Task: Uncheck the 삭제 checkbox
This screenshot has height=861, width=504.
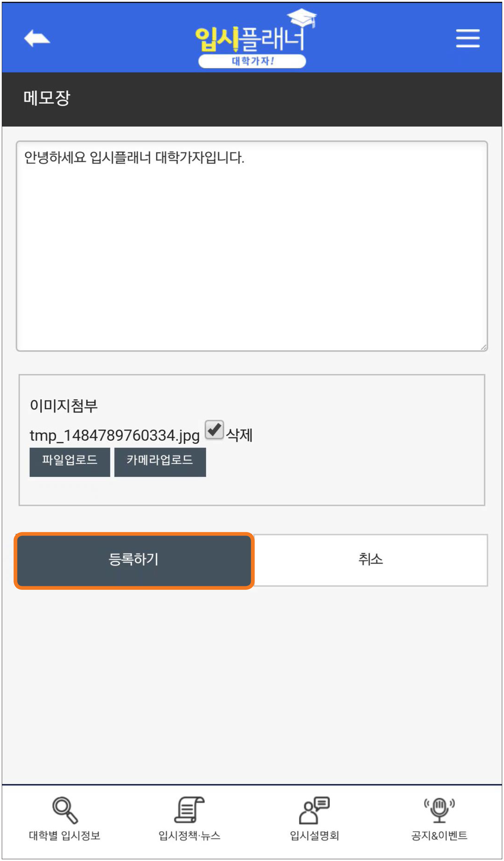Action: (214, 430)
